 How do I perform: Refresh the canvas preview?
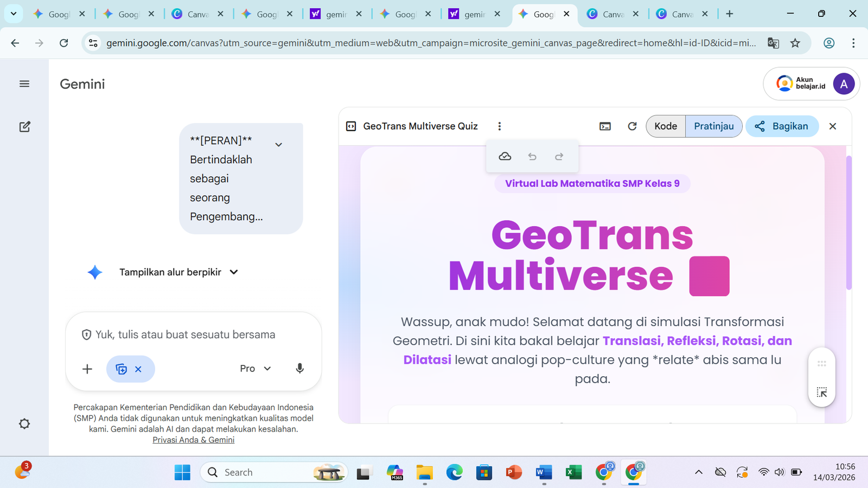click(632, 126)
